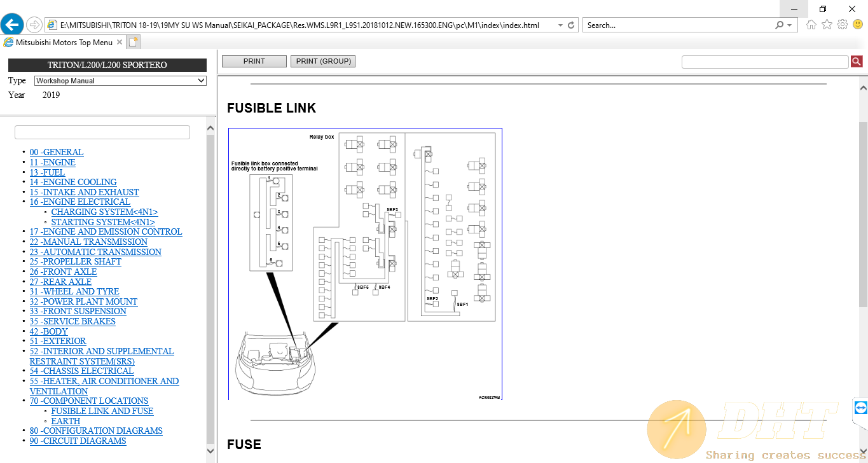Click the fusible link diagram image
This screenshot has height=463, width=868.
[365, 264]
